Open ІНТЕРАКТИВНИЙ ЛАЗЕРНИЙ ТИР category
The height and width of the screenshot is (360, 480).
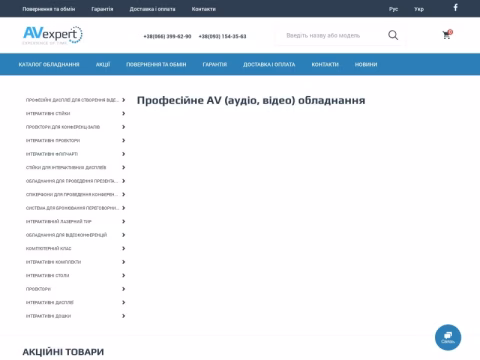(59, 221)
